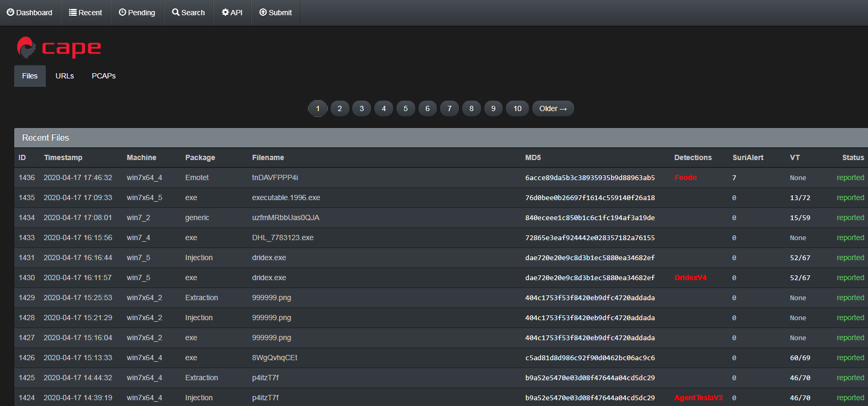Open the API gear menu item

point(232,13)
